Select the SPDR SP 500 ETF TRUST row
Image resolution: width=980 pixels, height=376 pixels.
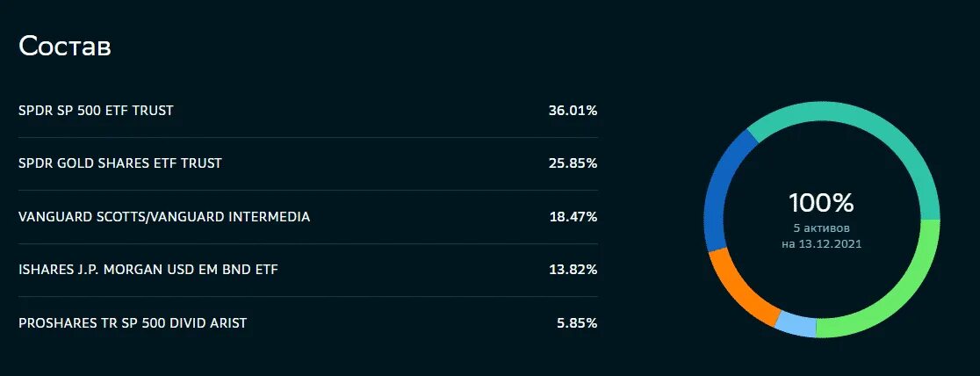(x=308, y=111)
